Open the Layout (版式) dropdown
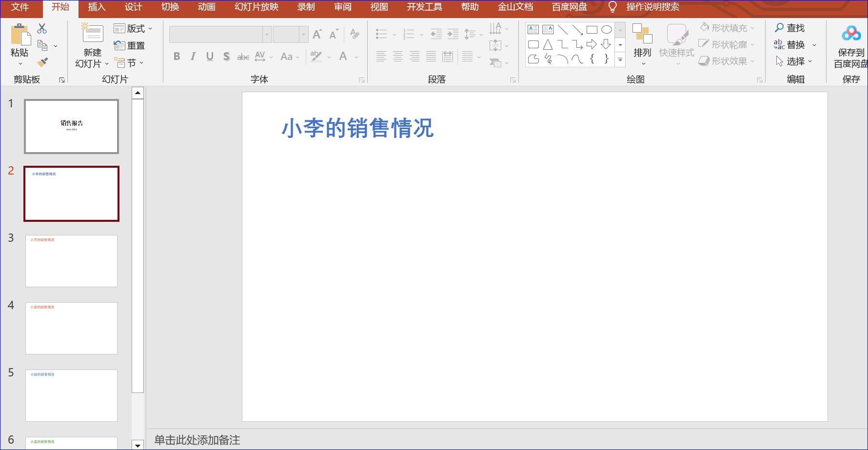The height and width of the screenshot is (450, 868). coord(133,28)
